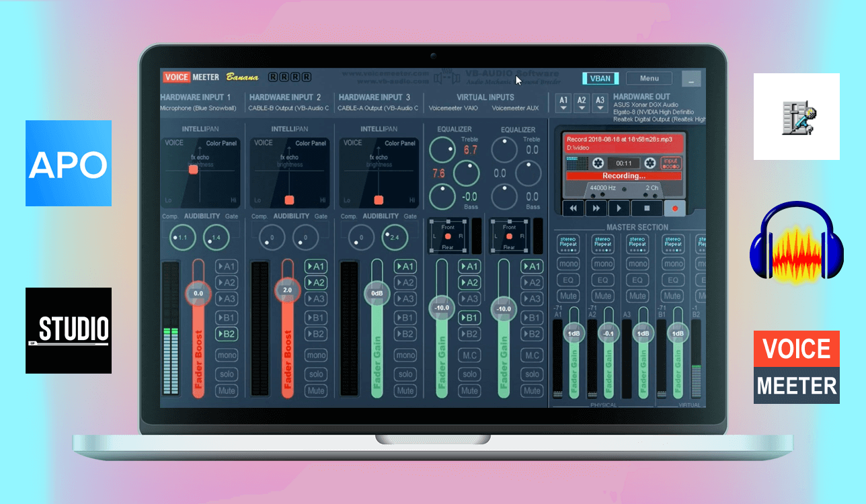Mute the A1 bus in Master Section
The width and height of the screenshot is (866, 504).
(569, 296)
